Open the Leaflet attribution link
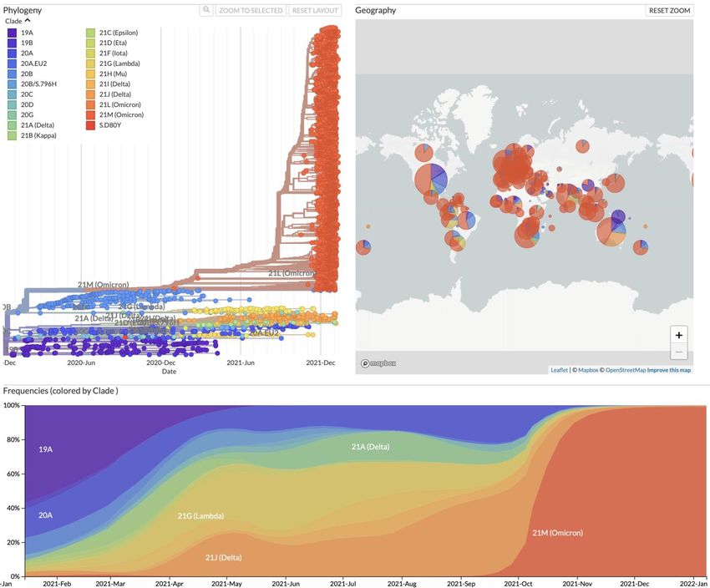The width and height of the screenshot is (710, 588). [x=559, y=370]
